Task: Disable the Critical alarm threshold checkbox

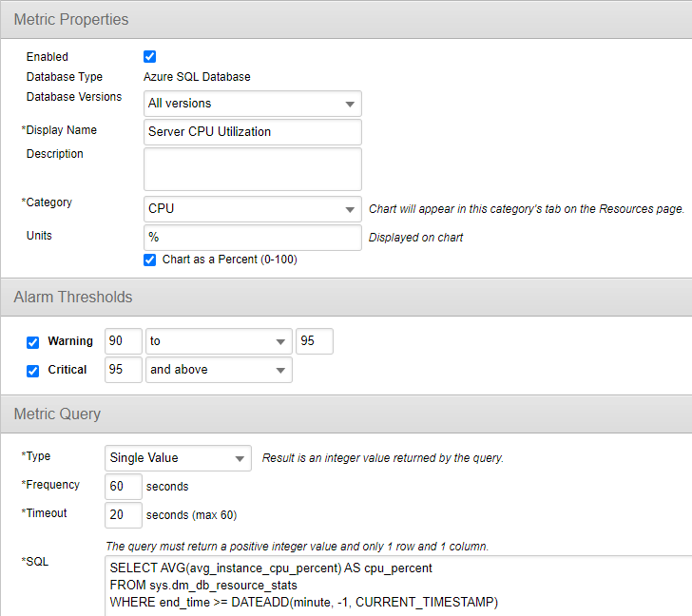Action: 33,371
